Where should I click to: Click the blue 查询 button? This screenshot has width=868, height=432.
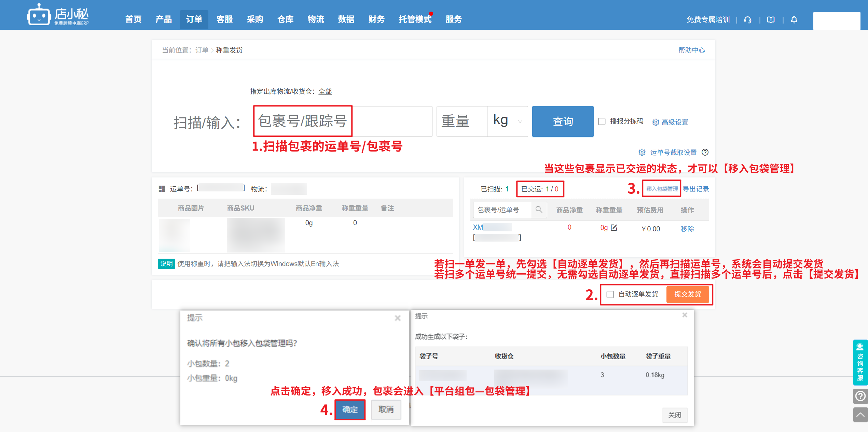point(563,121)
